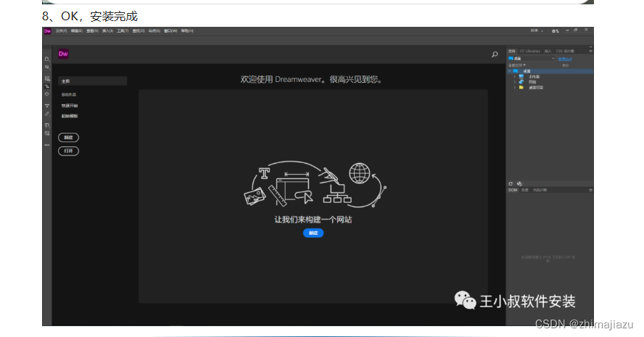Image resolution: width=644 pixels, height=337 pixels.
Task: Open the 编辑(E) Edit menu
Action: pos(77,30)
